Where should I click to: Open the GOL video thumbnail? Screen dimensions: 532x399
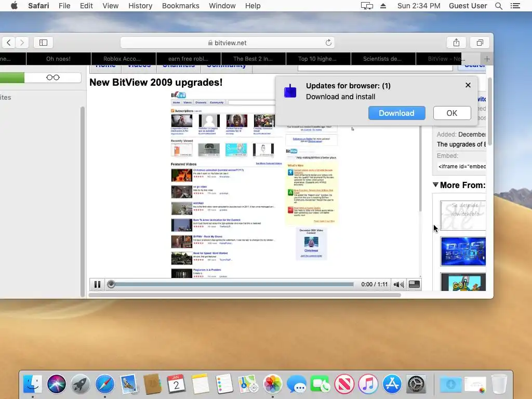click(463, 282)
